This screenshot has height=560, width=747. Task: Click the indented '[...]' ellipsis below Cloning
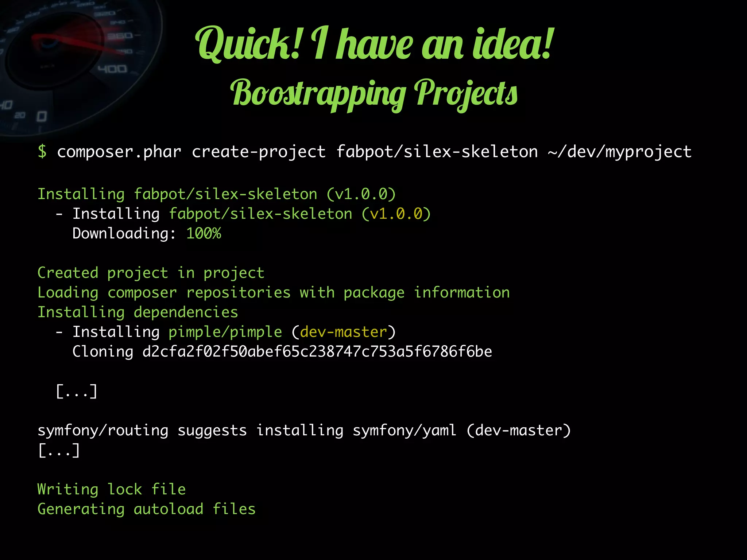(77, 391)
